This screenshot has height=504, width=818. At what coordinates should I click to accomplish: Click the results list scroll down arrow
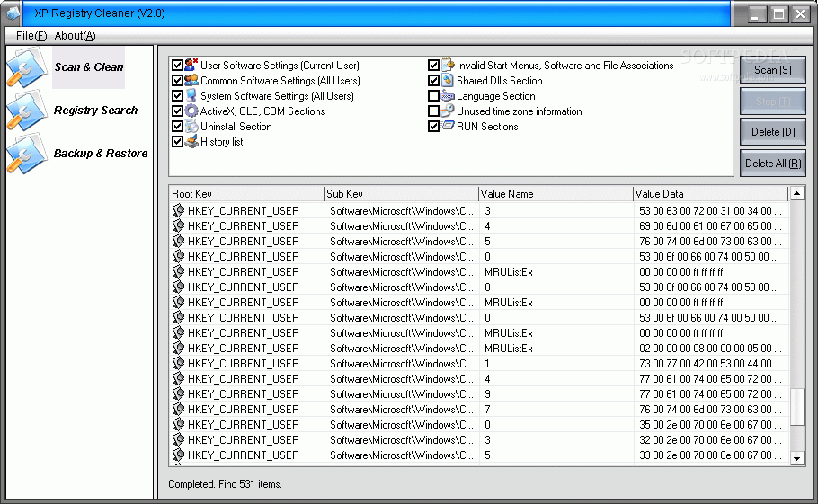796,459
